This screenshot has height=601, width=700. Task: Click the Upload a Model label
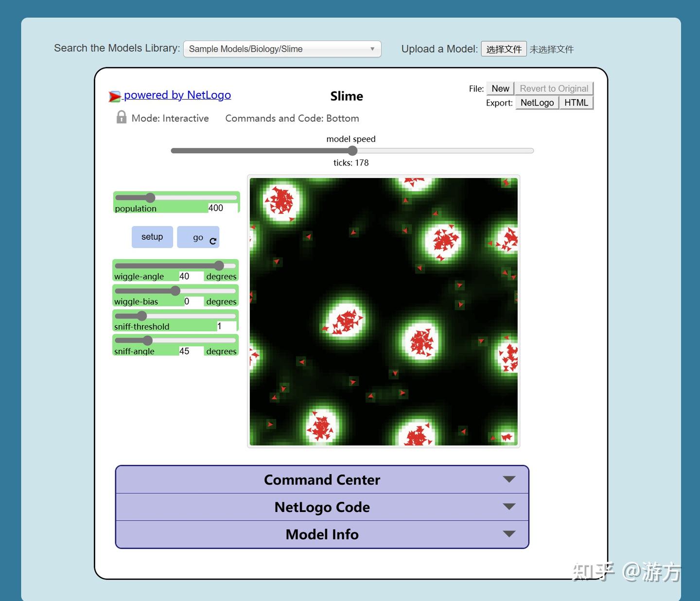tap(439, 49)
